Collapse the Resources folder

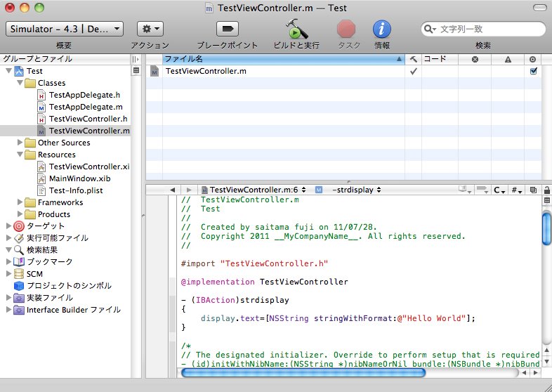coord(20,155)
